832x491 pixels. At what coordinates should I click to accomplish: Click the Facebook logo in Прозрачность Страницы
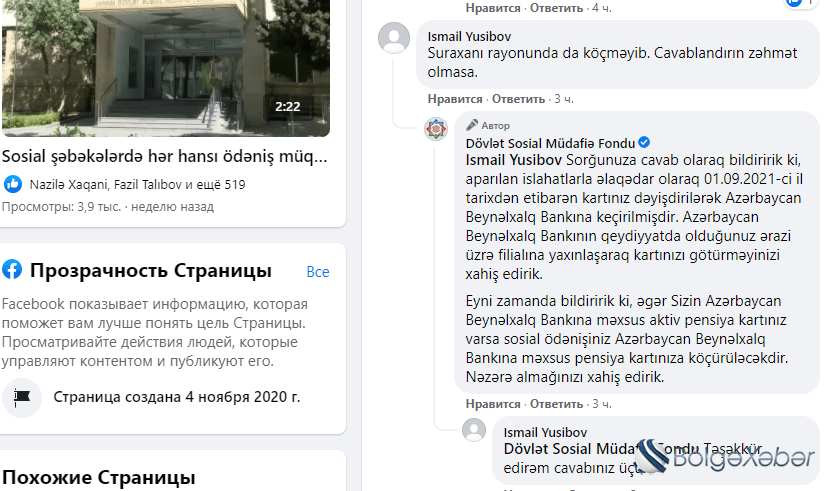(x=12, y=270)
